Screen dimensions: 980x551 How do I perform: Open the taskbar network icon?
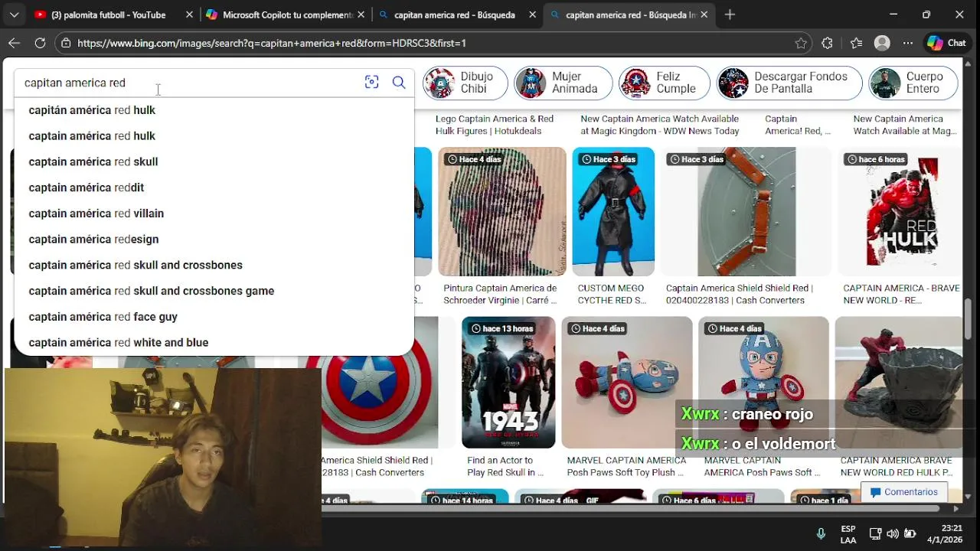(875, 534)
